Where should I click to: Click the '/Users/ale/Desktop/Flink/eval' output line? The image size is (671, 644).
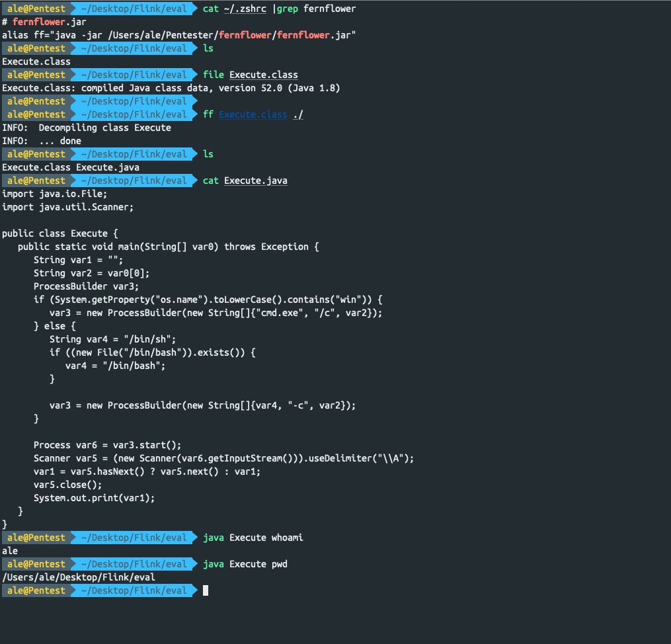(78, 578)
